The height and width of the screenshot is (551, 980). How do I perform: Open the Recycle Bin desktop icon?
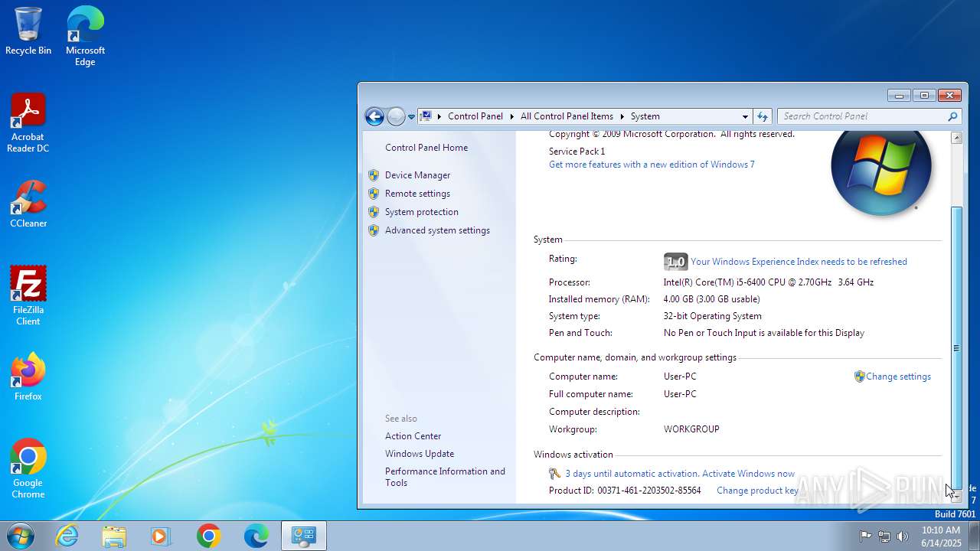click(x=28, y=32)
